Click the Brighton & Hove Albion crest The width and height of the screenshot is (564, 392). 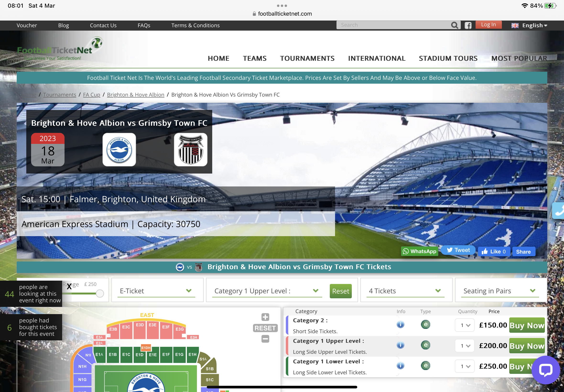[x=119, y=150]
